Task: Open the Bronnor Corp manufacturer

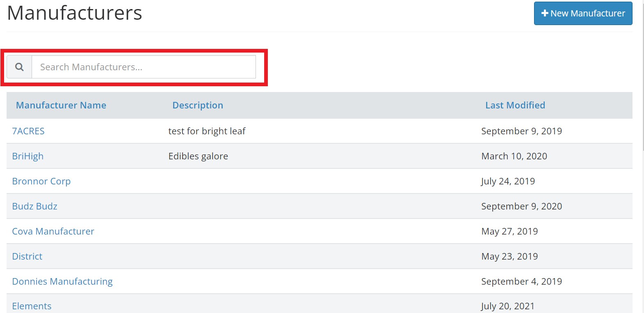Action: (x=41, y=181)
